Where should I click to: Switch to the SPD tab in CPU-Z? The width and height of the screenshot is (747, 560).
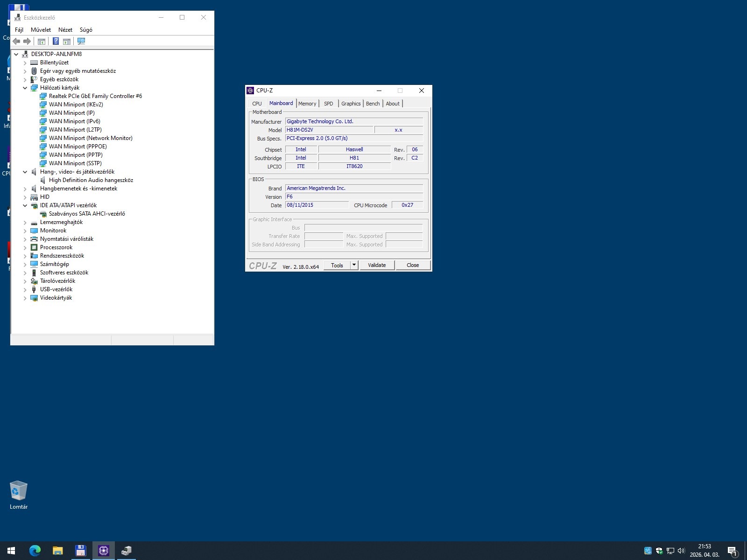tap(329, 104)
